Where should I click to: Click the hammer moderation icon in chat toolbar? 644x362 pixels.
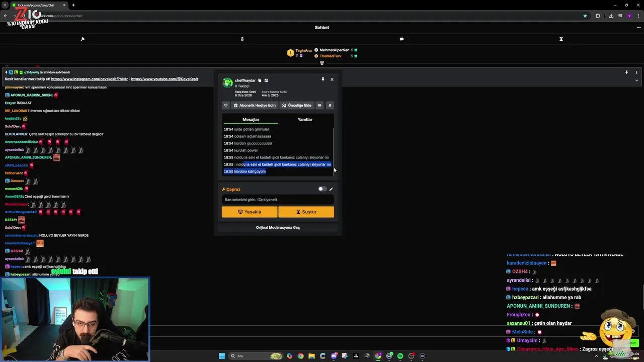tap(83, 39)
